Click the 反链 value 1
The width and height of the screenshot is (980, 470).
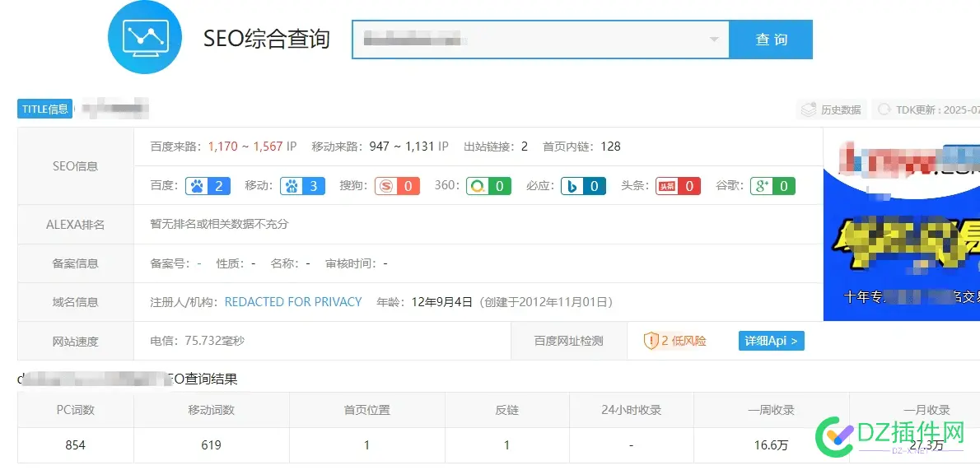point(506,445)
